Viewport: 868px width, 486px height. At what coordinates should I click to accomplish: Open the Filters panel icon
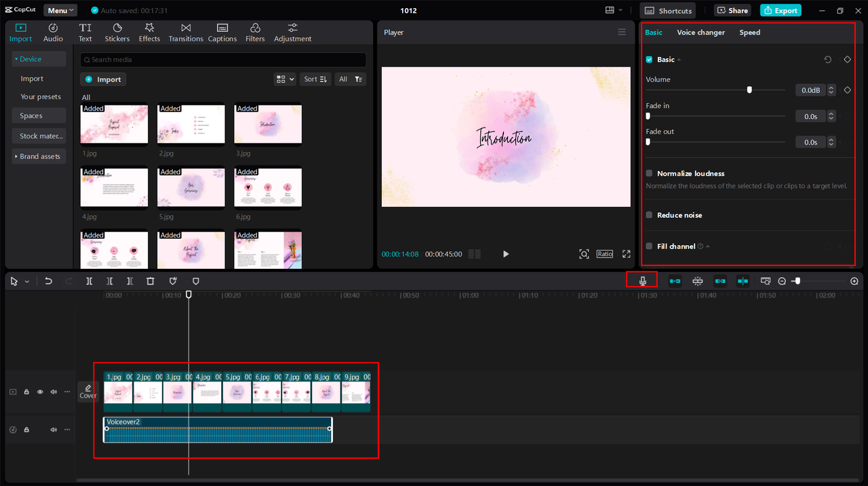(x=255, y=32)
